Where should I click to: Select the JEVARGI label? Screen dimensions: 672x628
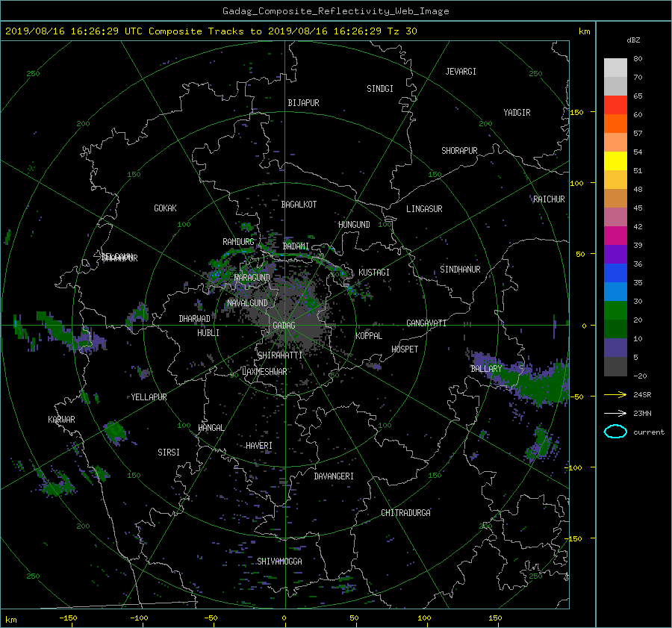[461, 72]
